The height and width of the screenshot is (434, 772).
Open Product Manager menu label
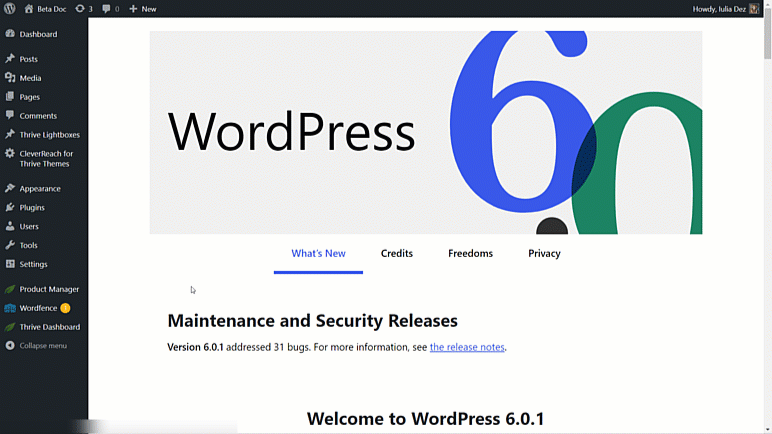pos(49,289)
